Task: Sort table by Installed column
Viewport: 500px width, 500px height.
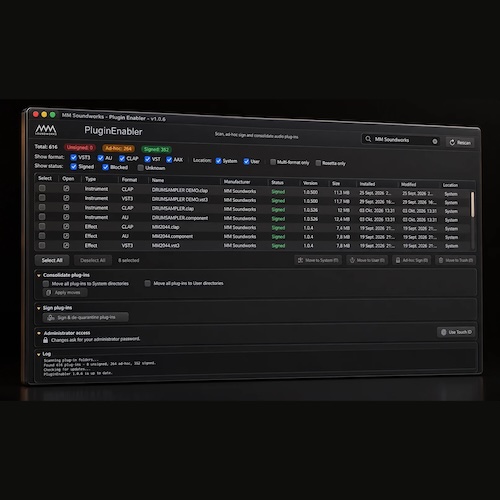Action: click(367, 184)
